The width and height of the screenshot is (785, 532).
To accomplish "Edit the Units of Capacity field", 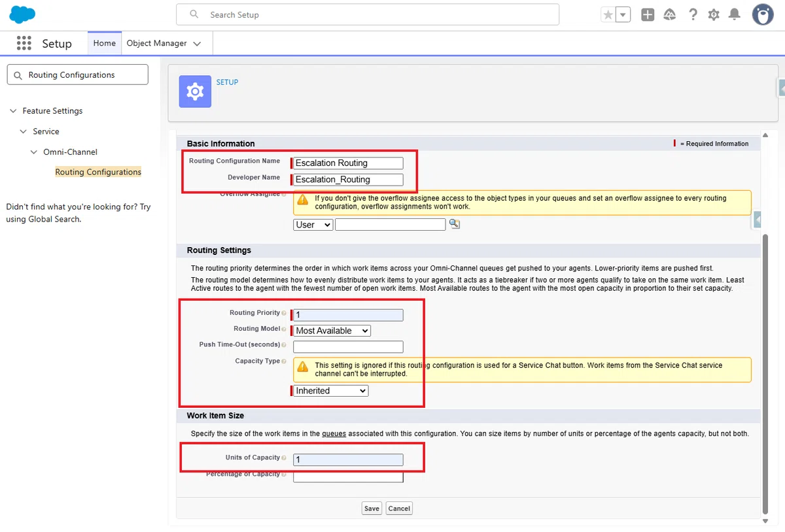I will (x=348, y=459).
